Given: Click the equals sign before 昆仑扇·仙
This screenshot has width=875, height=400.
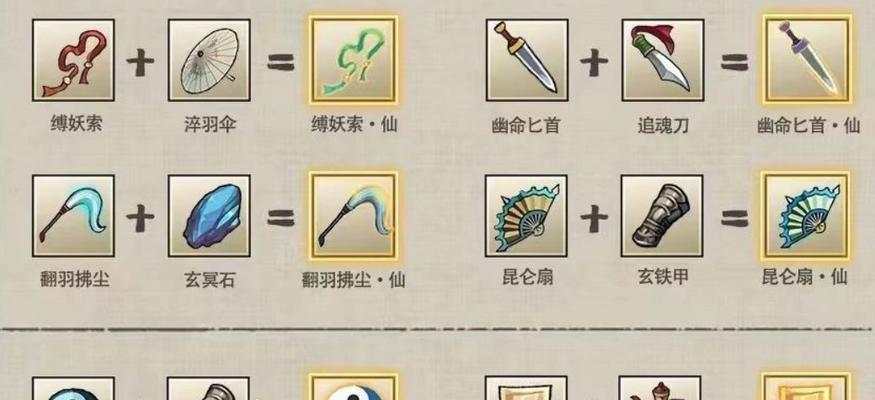Looking at the screenshot, I should 734,218.
